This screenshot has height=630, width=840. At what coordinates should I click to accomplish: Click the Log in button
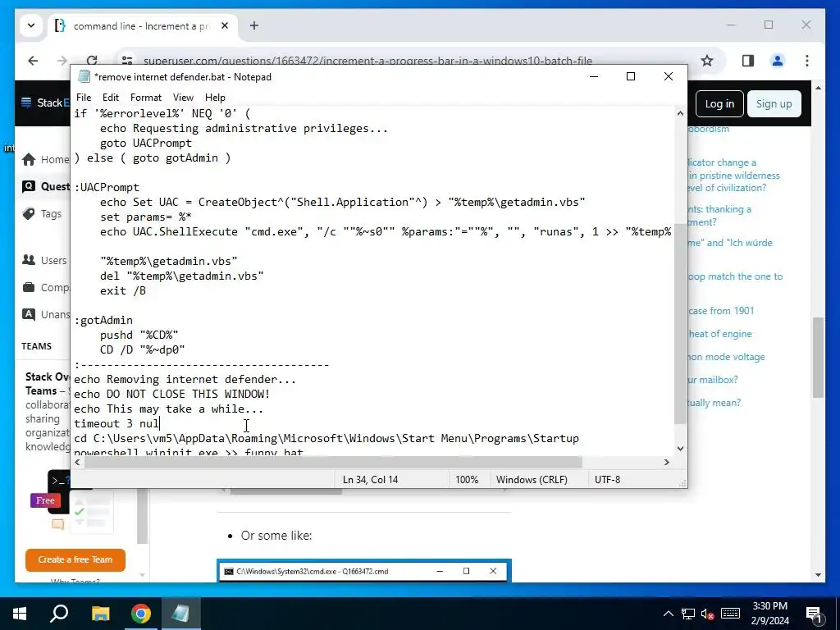pyautogui.click(x=719, y=104)
